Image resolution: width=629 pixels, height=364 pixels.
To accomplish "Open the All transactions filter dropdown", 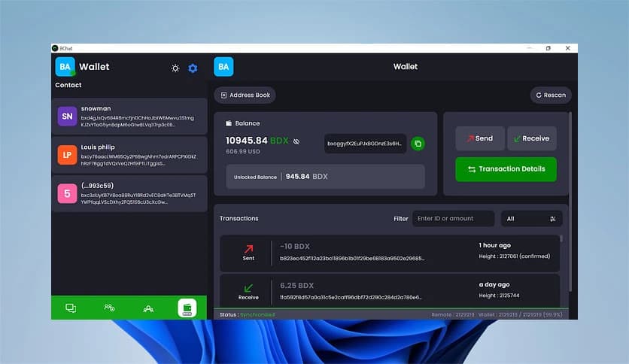I will [531, 219].
